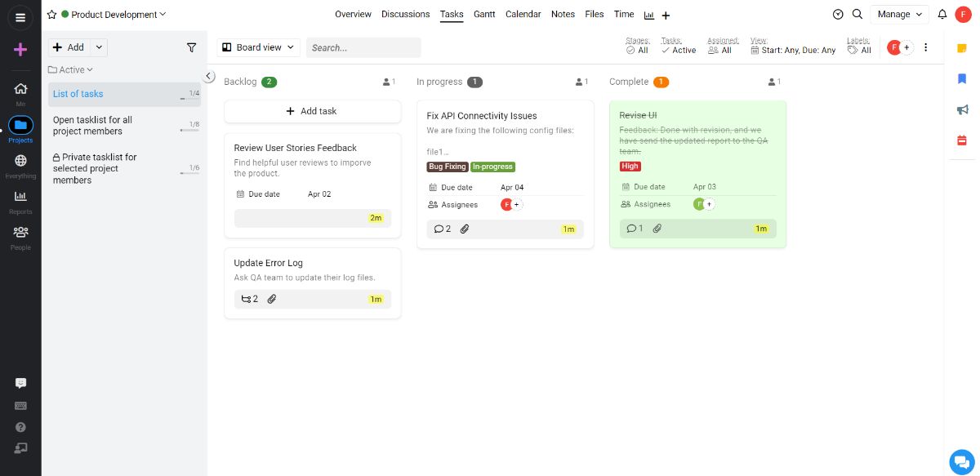Click the Search tasks input field
980x476 pixels.
click(x=363, y=47)
